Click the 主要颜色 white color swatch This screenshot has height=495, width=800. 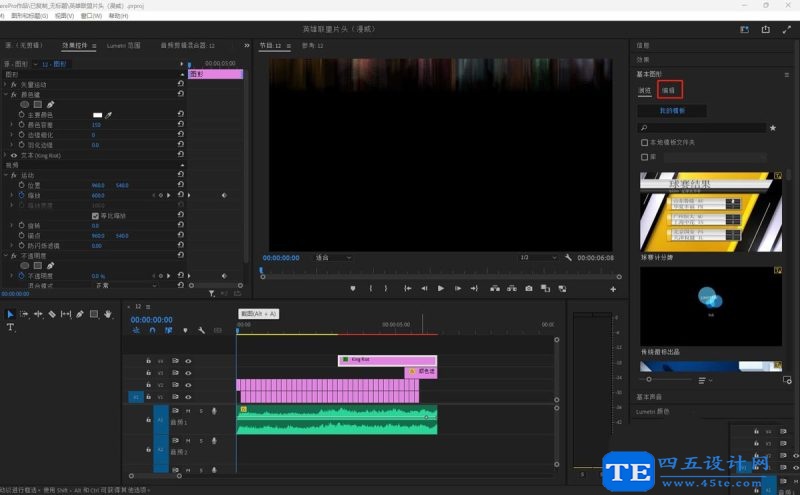(x=97, y=115)
